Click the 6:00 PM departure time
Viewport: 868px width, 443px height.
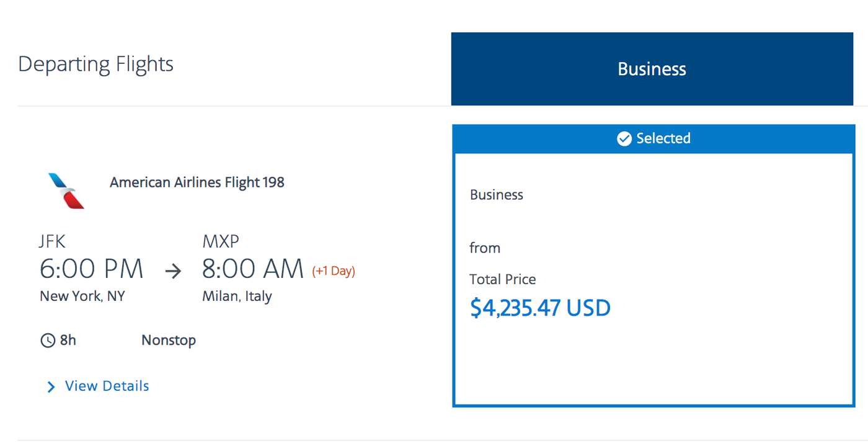(x=91, y=269)
